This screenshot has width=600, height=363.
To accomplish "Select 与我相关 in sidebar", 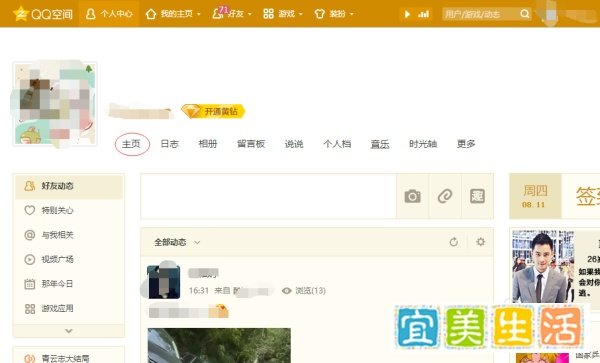I will pyautogui.click(x=69, y=235).
